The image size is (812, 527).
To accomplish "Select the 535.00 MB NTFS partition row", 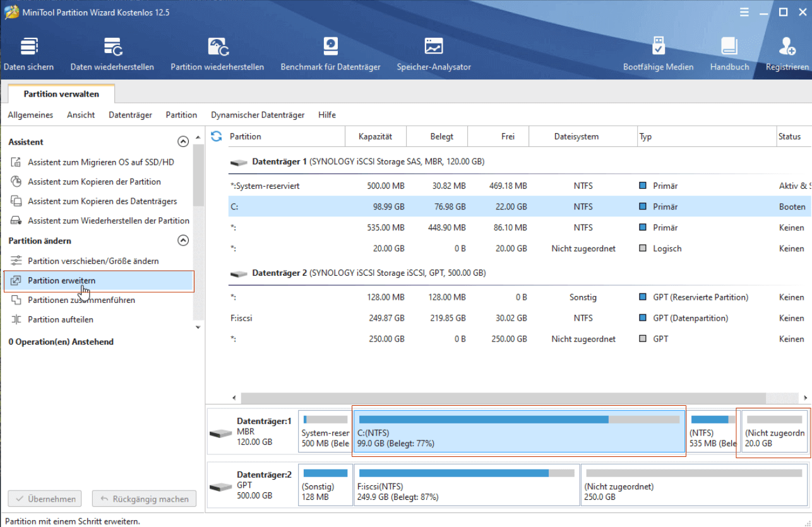I will (x=520, y=228).
